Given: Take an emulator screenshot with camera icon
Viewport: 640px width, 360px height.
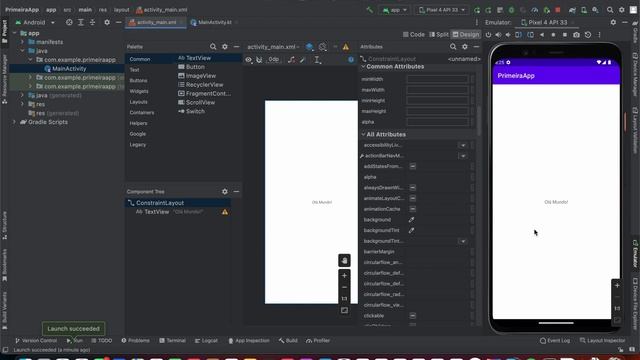Looking at the screenshot, I should pyautogui.click(x=576, y=35).
